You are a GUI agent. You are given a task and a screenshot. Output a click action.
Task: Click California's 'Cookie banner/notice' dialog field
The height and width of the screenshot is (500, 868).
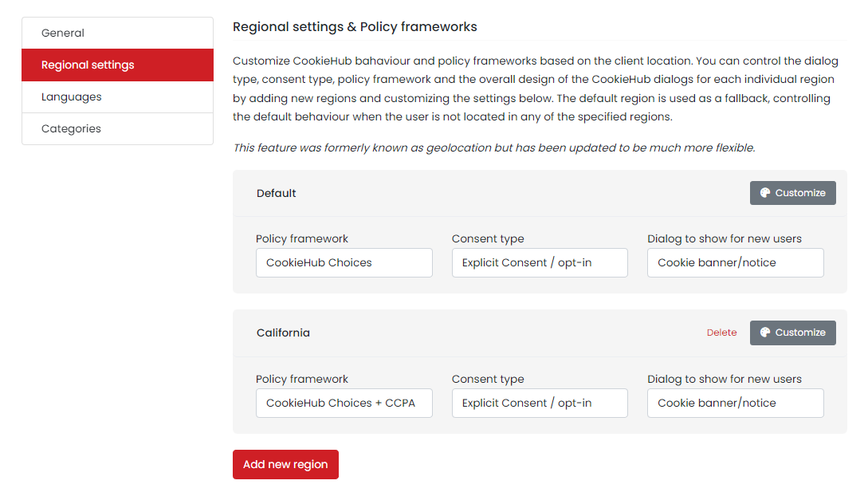point(734,403)
